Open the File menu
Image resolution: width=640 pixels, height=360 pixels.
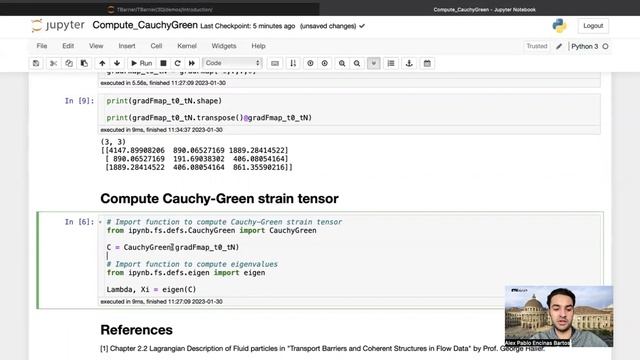tap(42, 46)
